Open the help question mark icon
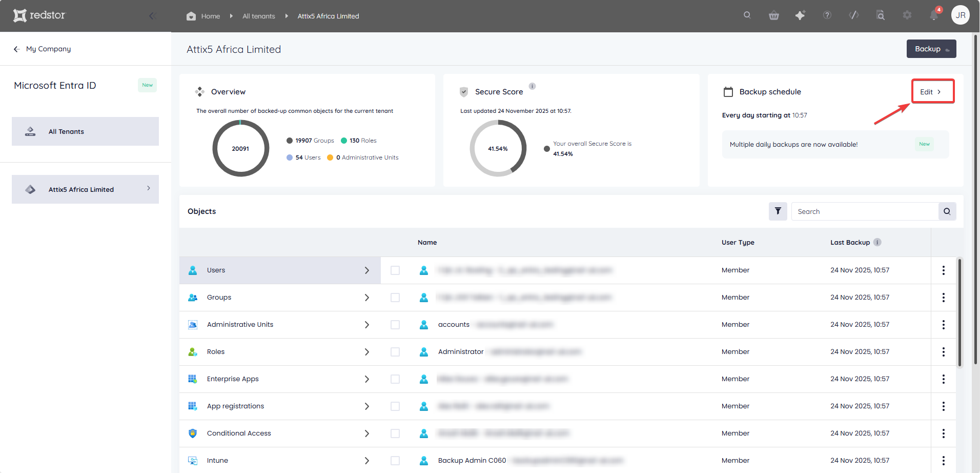This screenshot has width=980, height=473. 827,15
